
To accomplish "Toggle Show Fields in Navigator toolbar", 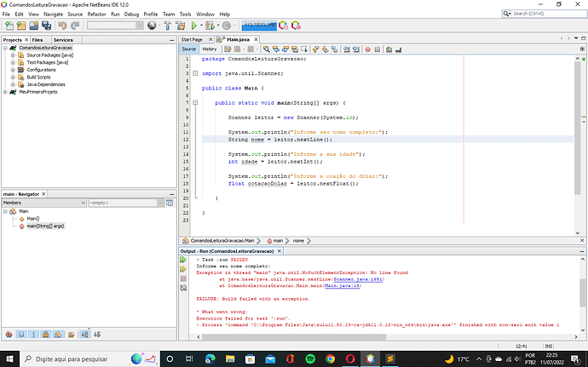I will (21, 335).
